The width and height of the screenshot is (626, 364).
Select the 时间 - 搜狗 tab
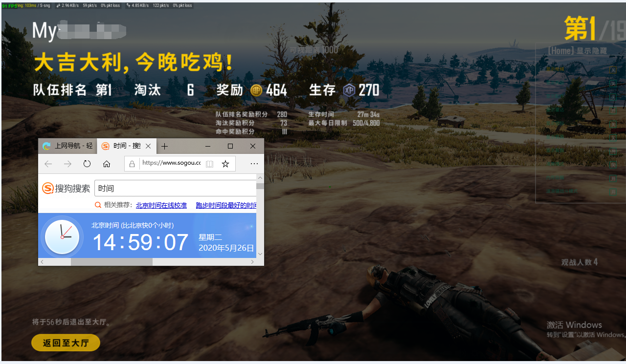point(127,146)
